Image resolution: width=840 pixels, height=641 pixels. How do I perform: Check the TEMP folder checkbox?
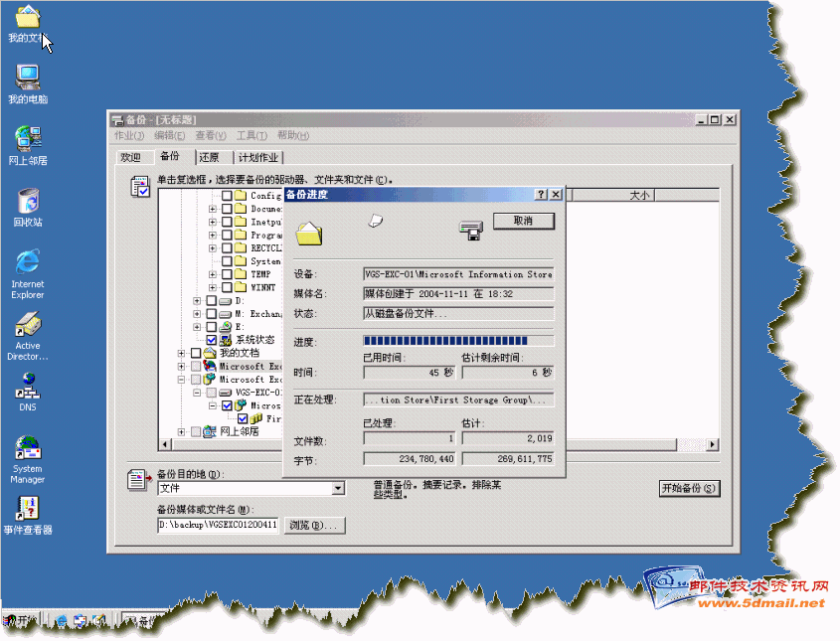click(227, 274)
